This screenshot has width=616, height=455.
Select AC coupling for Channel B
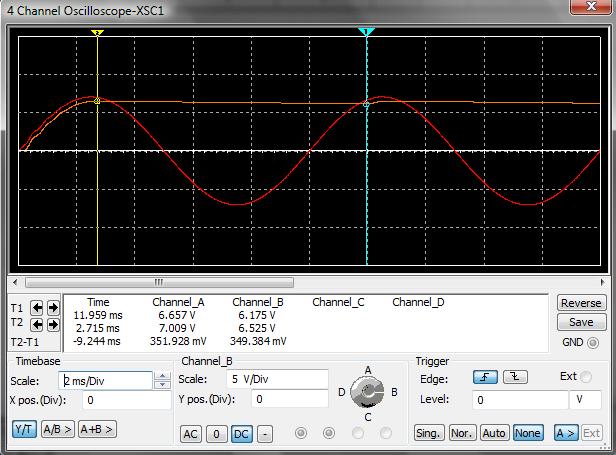tap(190, 434)
